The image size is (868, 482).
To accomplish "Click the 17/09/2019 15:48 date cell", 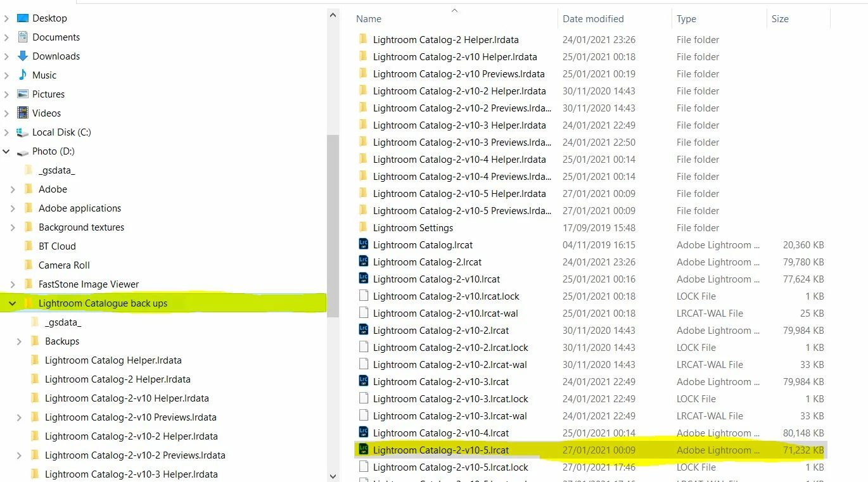I will pyautogui.click(x=599, y=227).
